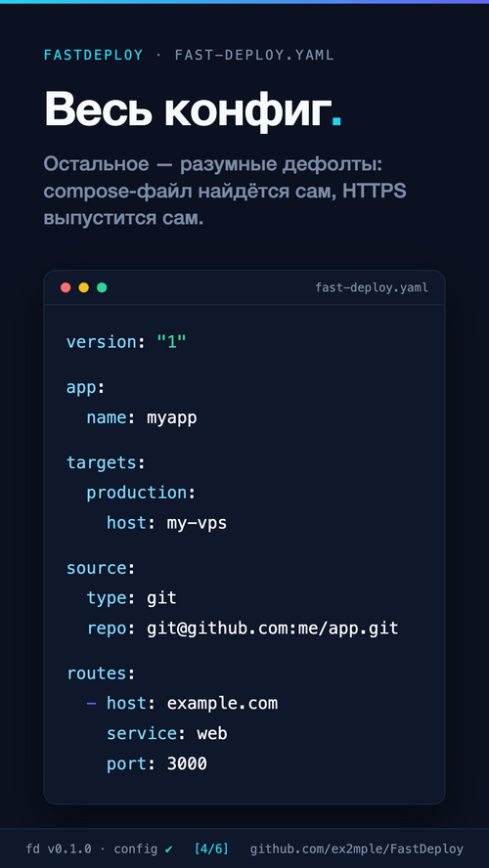
Task: Click the FAST-DEPLOY.YAML header text
Action: [254, 55]
